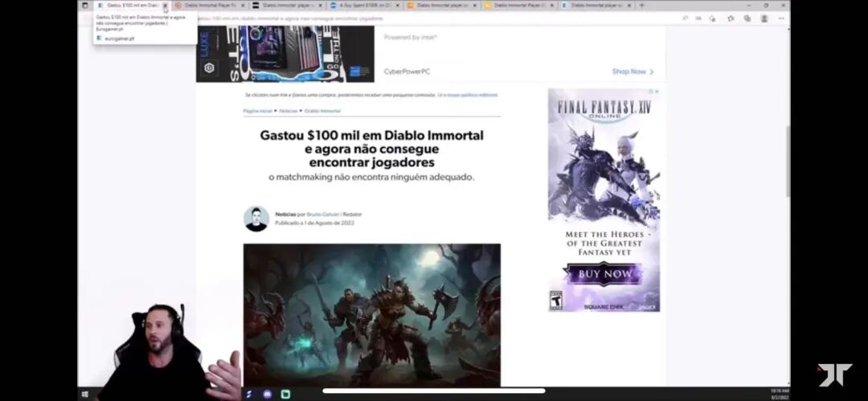
Task: Open the 'Diablo Immortal Player Fu...' tab with red favicon
Action: [209, 5]
